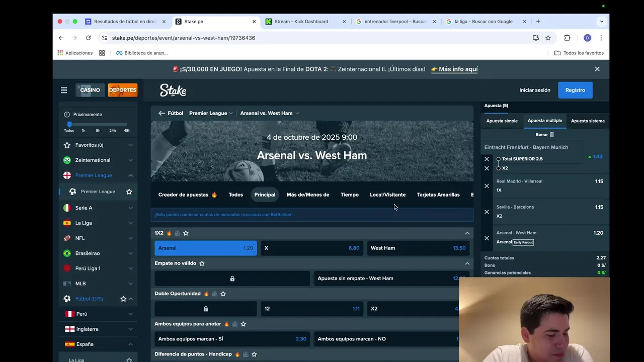Viewport: 644px width, 362px height.
Task: Go back with the browser back arrow
Action: (x=61, y=38)
